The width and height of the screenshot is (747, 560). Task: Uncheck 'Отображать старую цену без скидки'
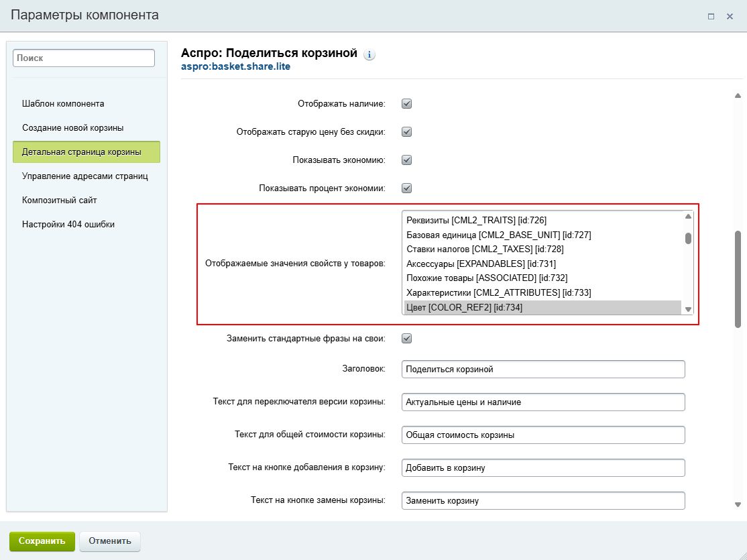click(406, 132)
